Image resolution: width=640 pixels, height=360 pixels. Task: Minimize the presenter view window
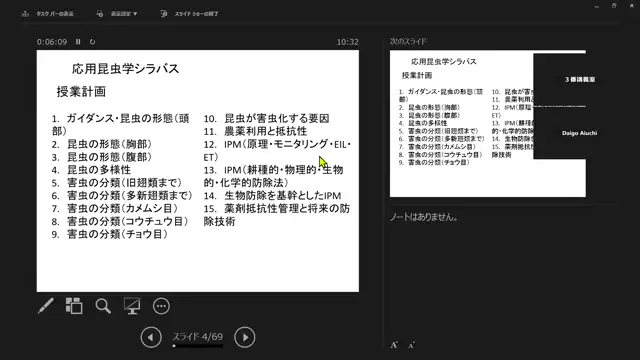[597, 6]
